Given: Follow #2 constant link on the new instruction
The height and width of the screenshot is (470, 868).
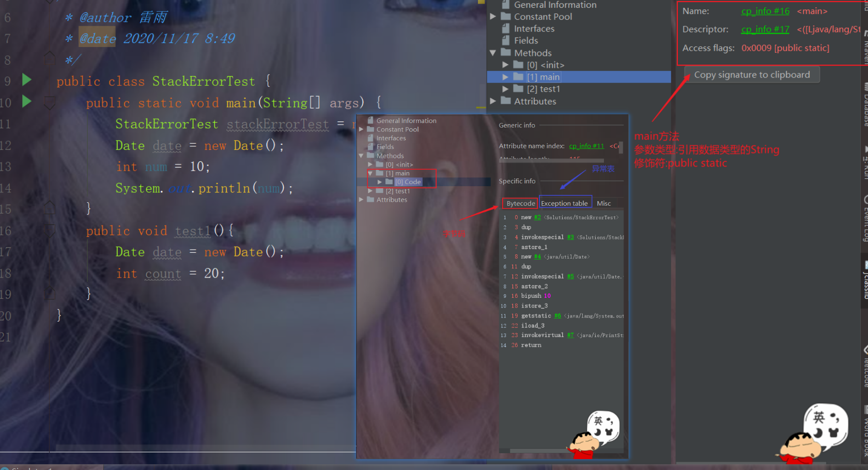Looking at the screenshot, I should coord(537,217).
